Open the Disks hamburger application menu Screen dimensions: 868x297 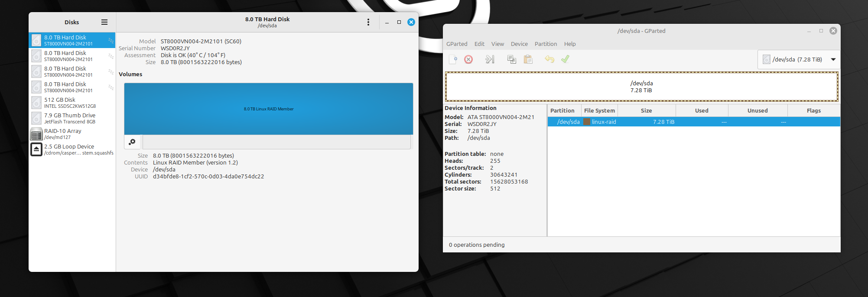104,22
